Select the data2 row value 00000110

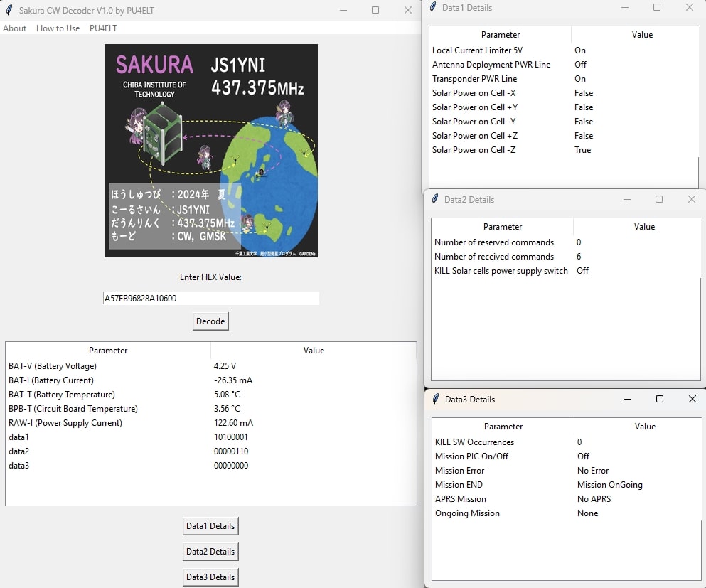coord(231,451)
